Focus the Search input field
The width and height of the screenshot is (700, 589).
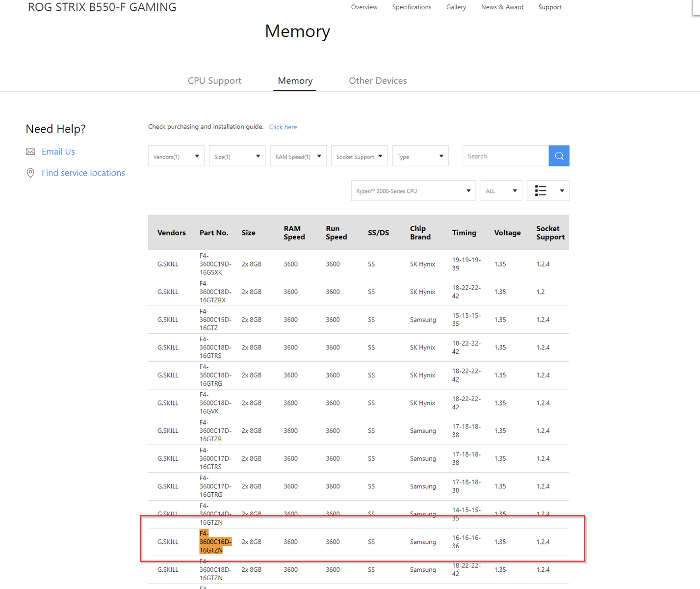coord(505,156)
